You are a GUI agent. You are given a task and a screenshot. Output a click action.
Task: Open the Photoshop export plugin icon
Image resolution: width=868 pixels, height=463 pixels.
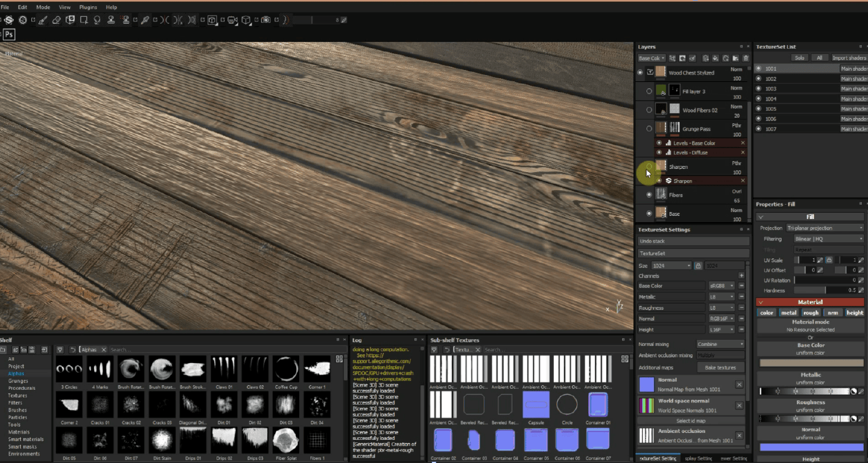(9, 34)
